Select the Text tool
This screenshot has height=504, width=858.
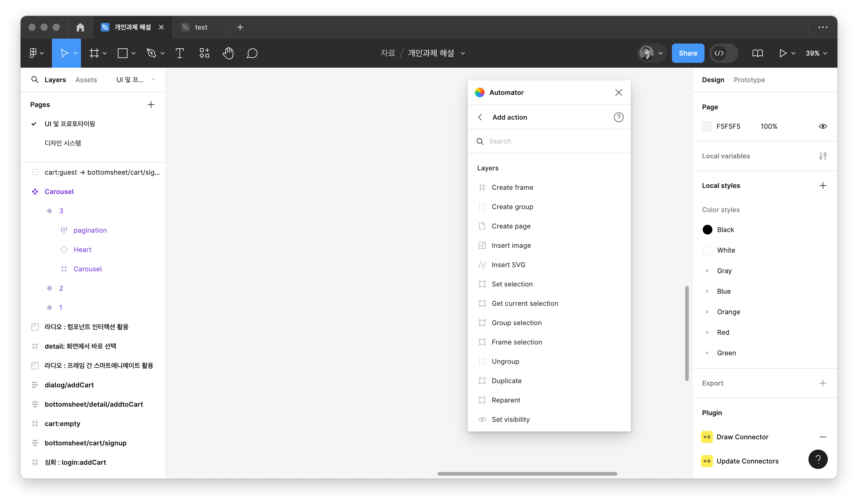click(x=179, y=53)
